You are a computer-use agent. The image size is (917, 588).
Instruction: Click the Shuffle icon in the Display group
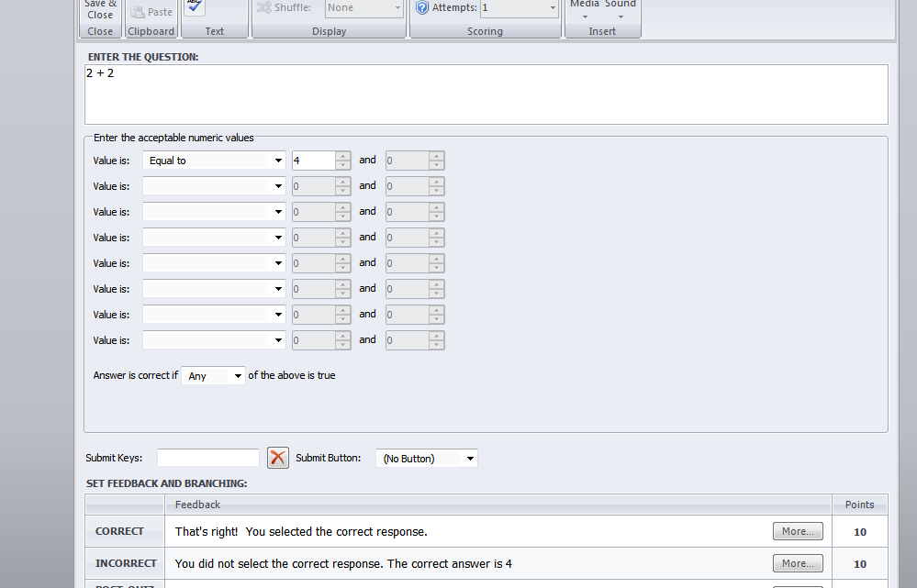tap(263, 7)
